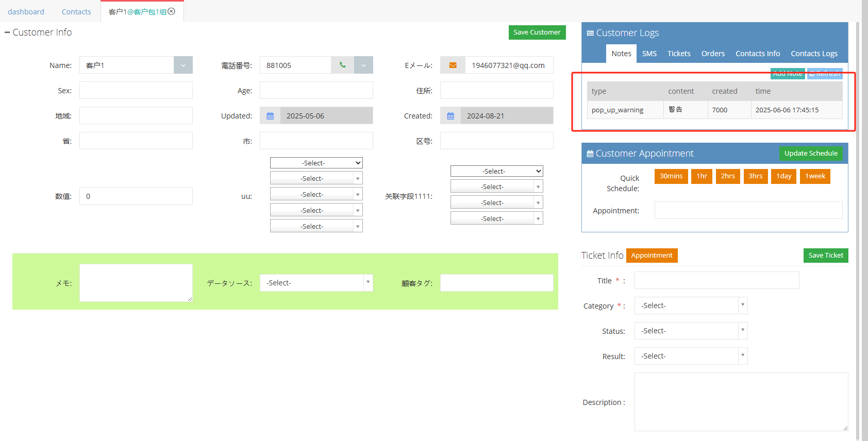Open the third 关联字段1111 -Select- dropdown
The width and height of the screenshot is (868, 441).
tap(496, 202)
